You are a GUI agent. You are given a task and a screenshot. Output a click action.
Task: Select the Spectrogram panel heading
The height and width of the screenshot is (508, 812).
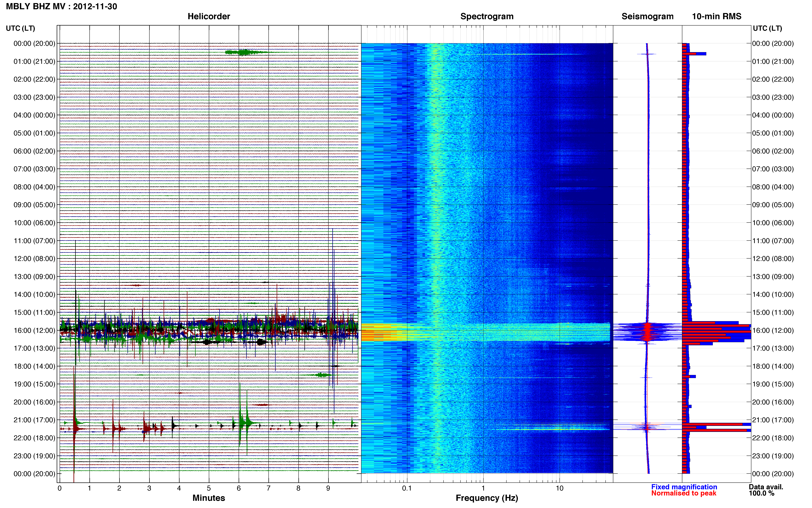click(487, 16)
